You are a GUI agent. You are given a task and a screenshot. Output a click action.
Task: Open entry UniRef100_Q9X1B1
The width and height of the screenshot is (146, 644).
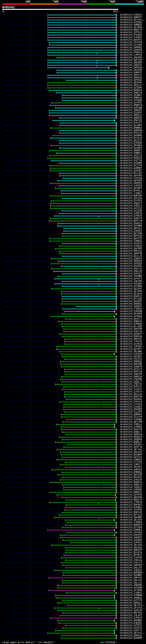(x=131, y=548)
